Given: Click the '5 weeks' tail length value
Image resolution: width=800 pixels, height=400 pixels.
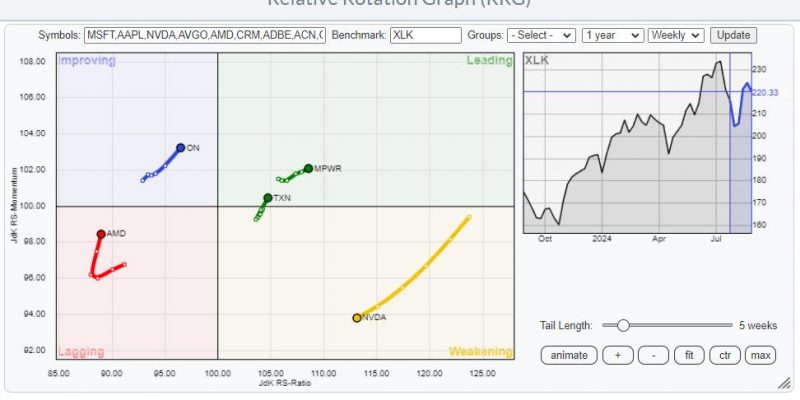Looking at the screenshot, I should click(758, 326).
